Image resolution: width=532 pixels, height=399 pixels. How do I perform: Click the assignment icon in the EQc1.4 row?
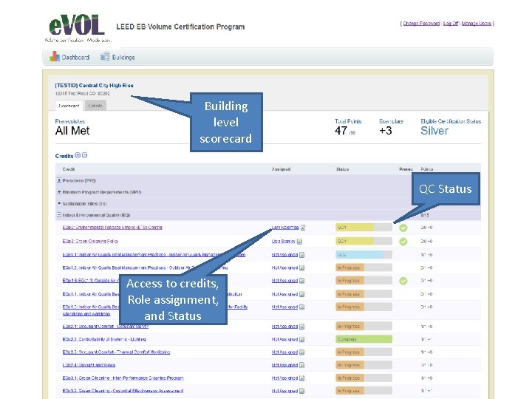(x=302, y=294)
